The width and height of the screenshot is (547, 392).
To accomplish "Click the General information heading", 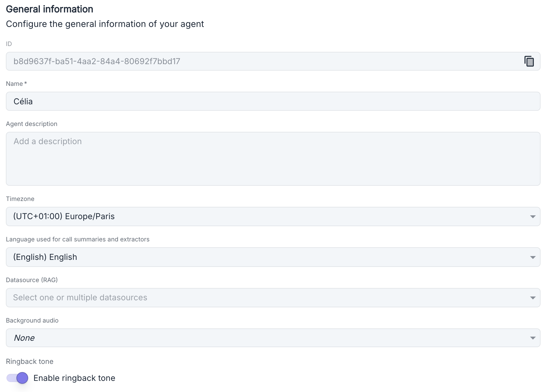I will pos(49,9).
